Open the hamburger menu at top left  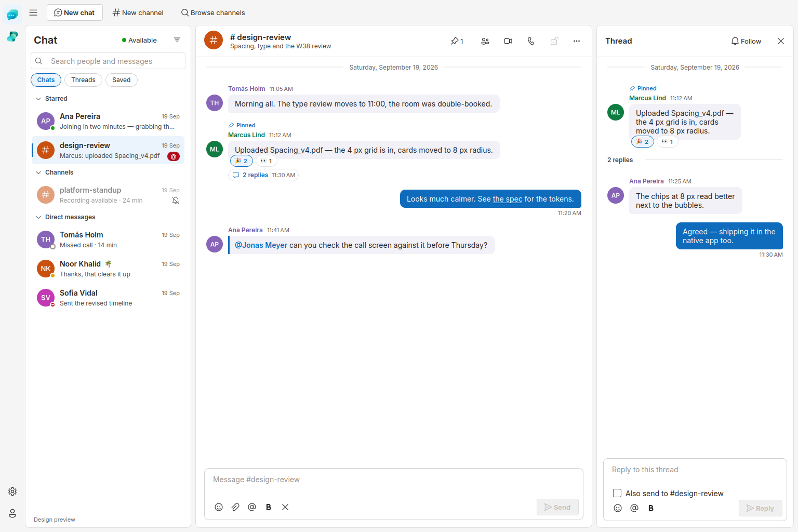[33, 12]
